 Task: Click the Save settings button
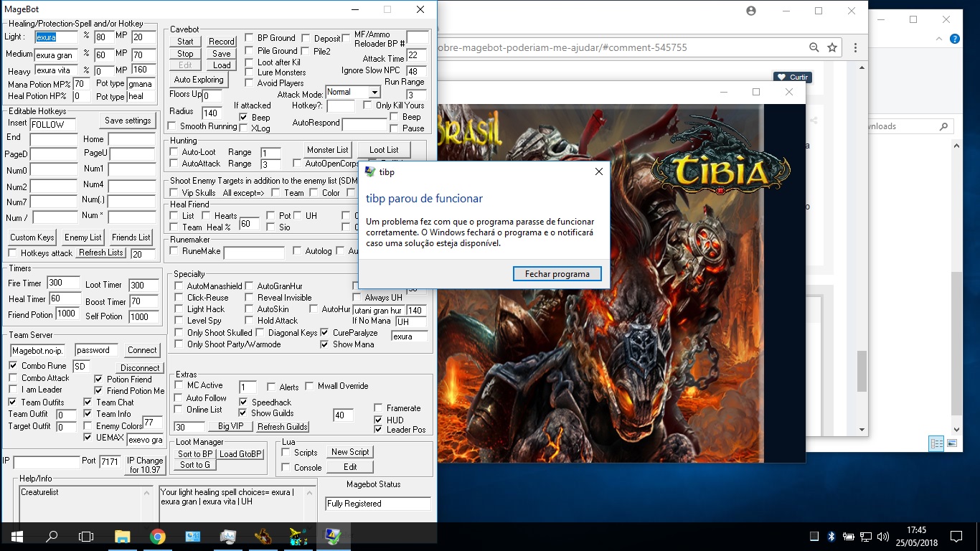tap(128, 121)
